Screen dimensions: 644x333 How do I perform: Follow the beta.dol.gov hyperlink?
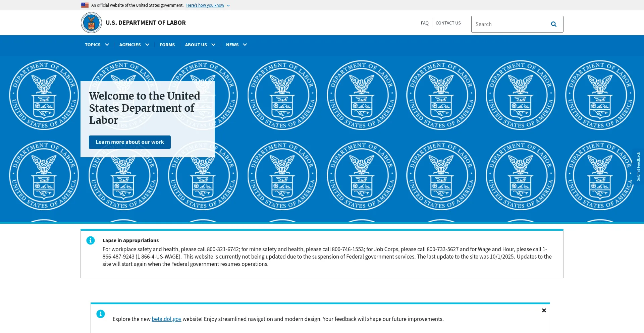click(x=166, y=319)
